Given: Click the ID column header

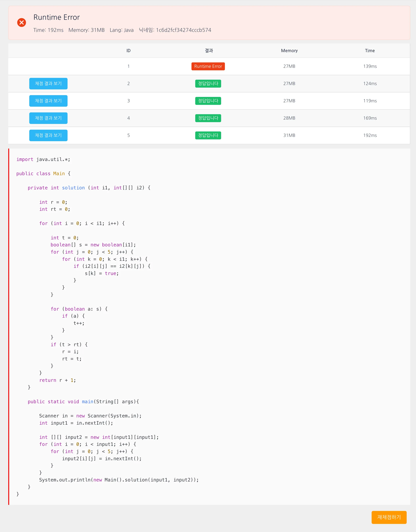Looking at the screenshot, I should click(128, 51).
